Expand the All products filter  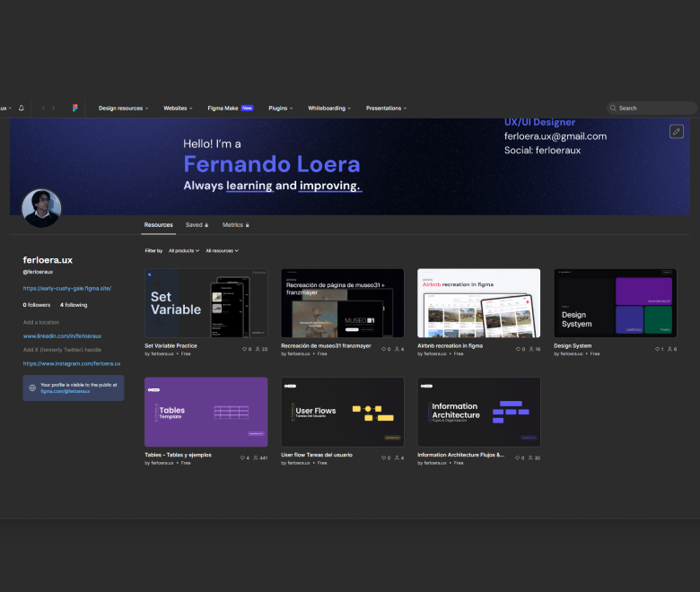tap(184, 250)
